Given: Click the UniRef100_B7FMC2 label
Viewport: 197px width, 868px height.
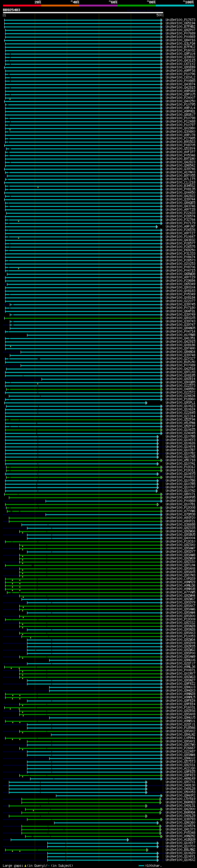Looking at the screenshot, I should (x=180, y=47).
